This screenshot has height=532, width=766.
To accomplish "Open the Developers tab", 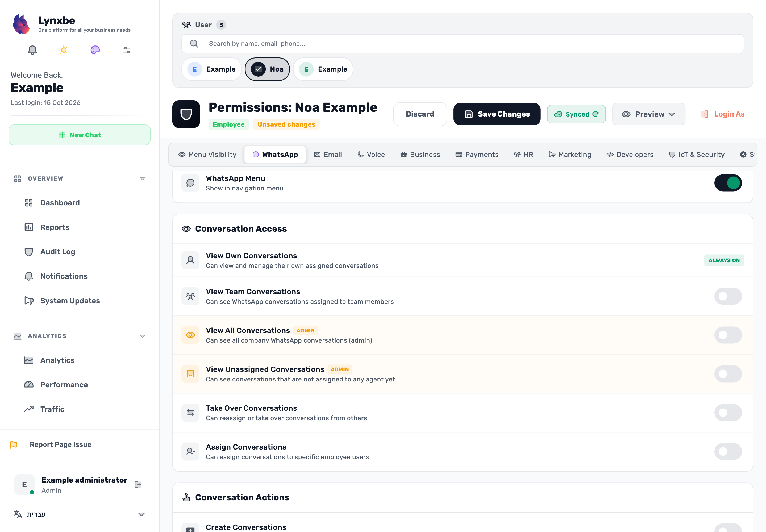I will [630, 155].
